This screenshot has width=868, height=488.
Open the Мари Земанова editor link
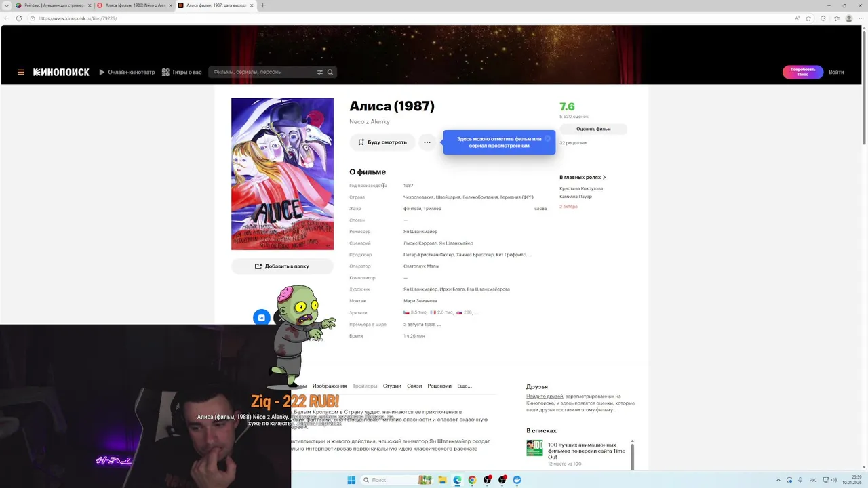[x=420, y=301]
